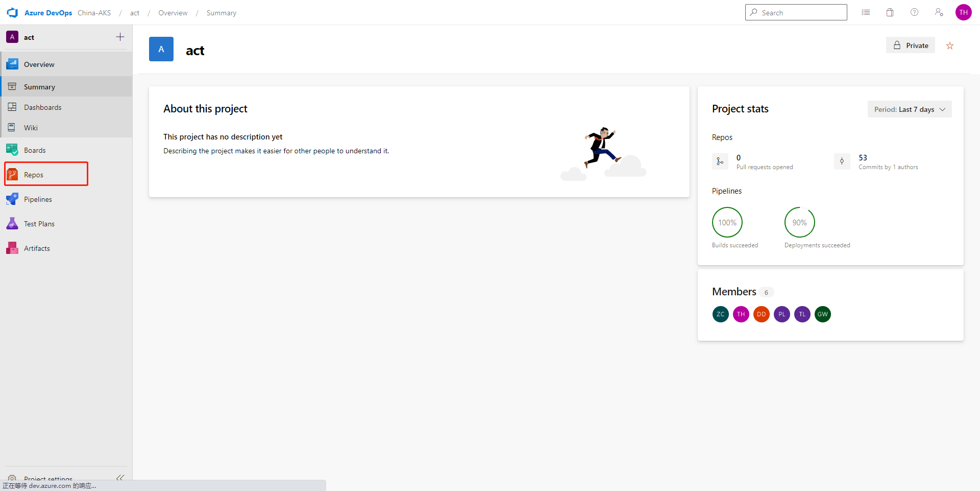Select member avatar PL
Screen dimensions: 980x491
[782, 314]
